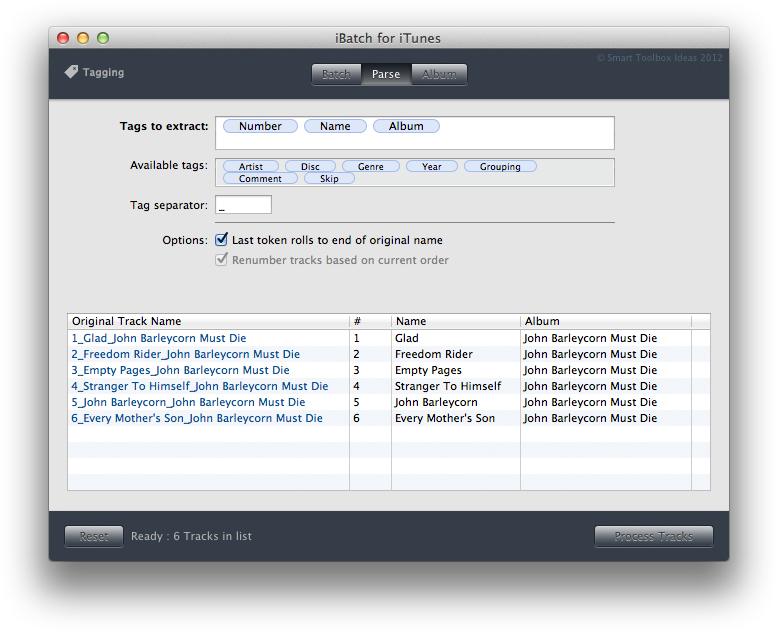The height and width of the screenshot is (632, 778).
Task: Click the Album column header
Action: click(605, 321)
